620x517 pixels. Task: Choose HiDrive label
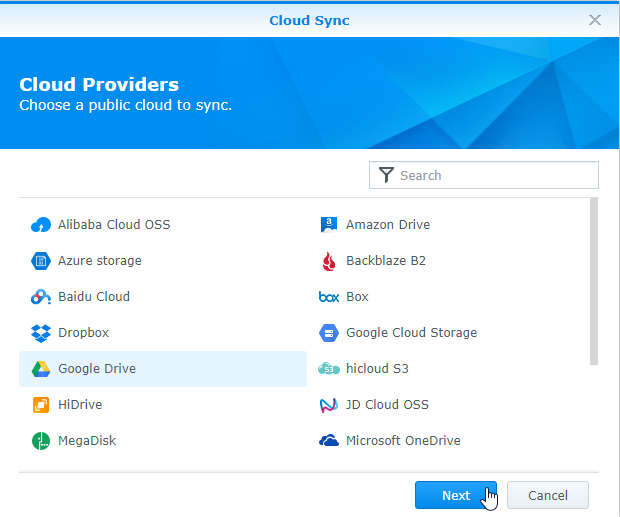[x=80, y=405]
